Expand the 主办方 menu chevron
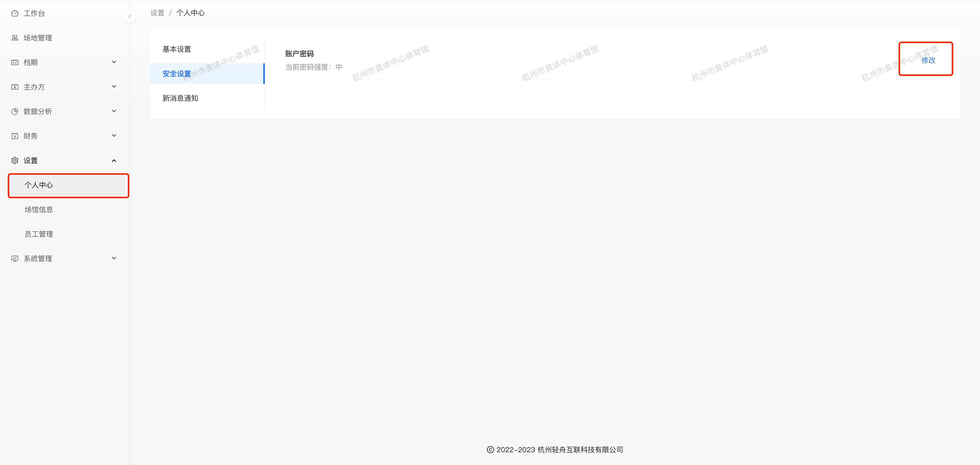Viewport: 980px width, 465px height. 114,87
